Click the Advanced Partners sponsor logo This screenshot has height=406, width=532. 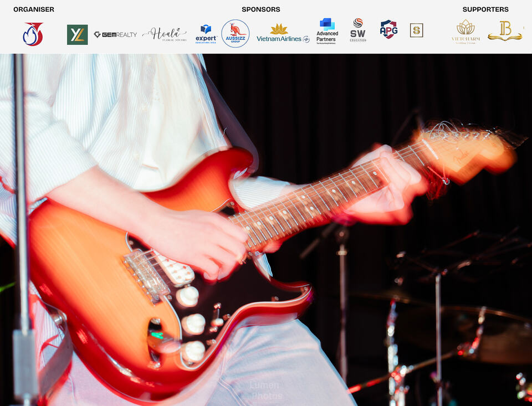pyautogui.click(x=327, y=31)
